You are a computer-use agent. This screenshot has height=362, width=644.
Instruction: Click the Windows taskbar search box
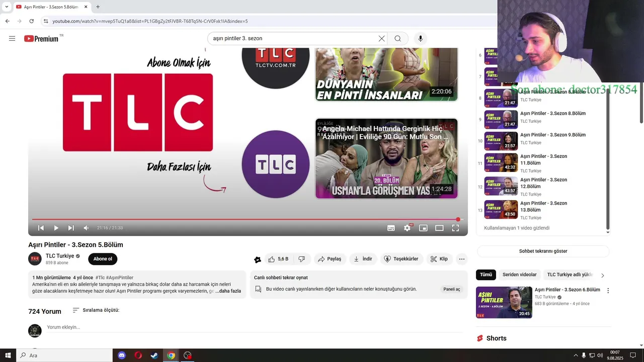pyautogui.click(x=64, y=355)
